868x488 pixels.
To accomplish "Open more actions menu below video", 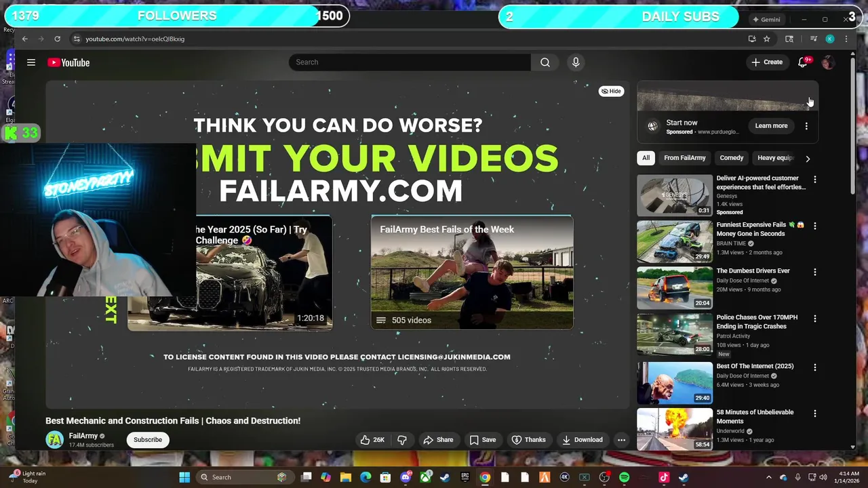I will [x=621, y=440].
